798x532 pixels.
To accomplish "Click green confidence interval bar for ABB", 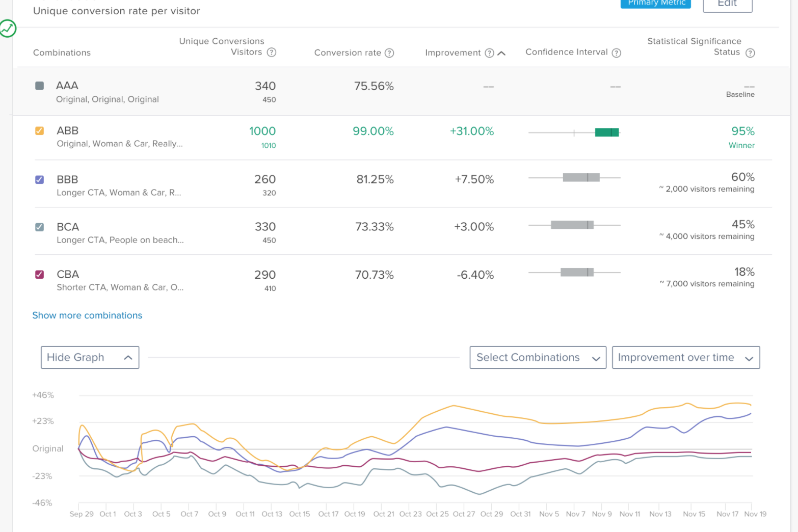I will click(x=606, y=132).
